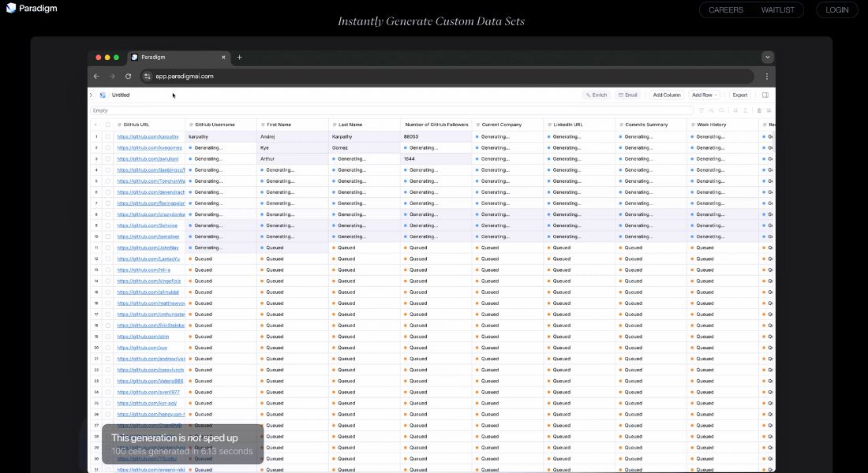Click the Last Name column header
The width and height of the screenshot is (868, 473).
tap(365, 125)
